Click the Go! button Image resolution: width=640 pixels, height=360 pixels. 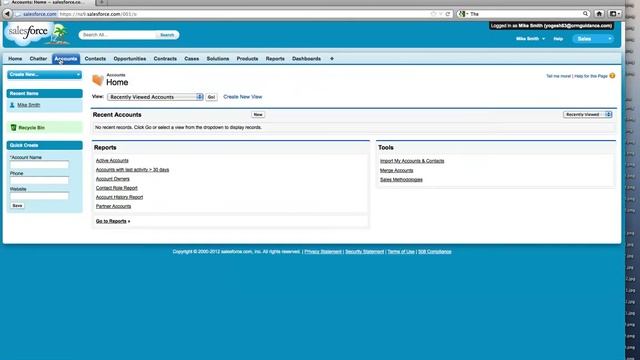211,97
